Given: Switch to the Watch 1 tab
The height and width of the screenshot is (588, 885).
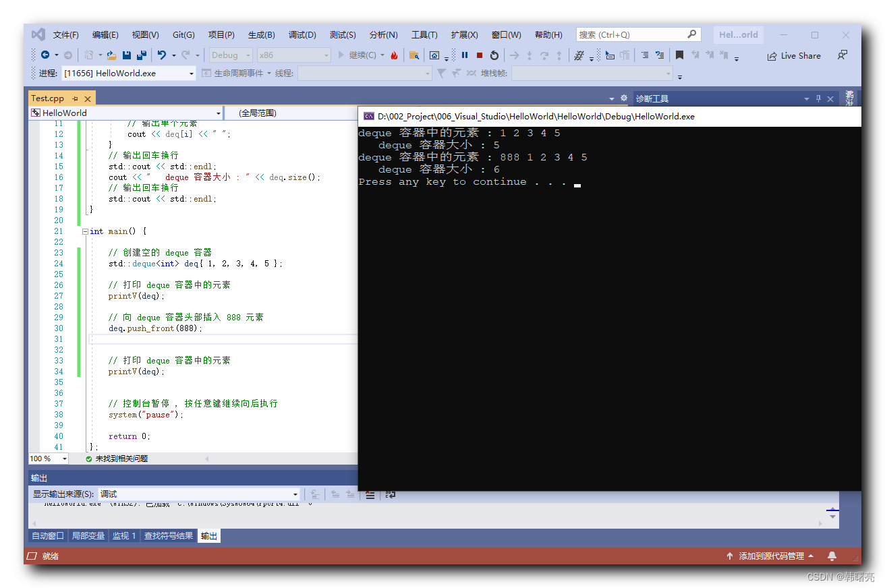Looking at the screenshot, I should pyautogui.click(x=124, y=536).
